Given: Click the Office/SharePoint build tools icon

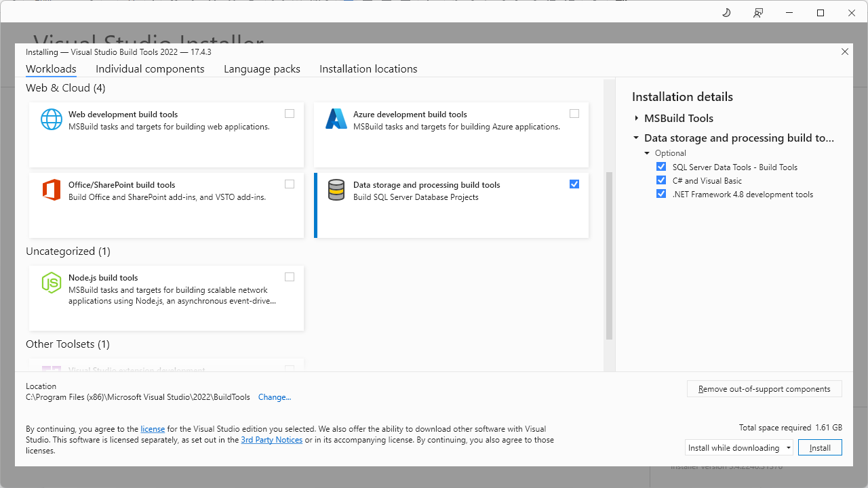Looking at the screenshot, I should point(52,190).
